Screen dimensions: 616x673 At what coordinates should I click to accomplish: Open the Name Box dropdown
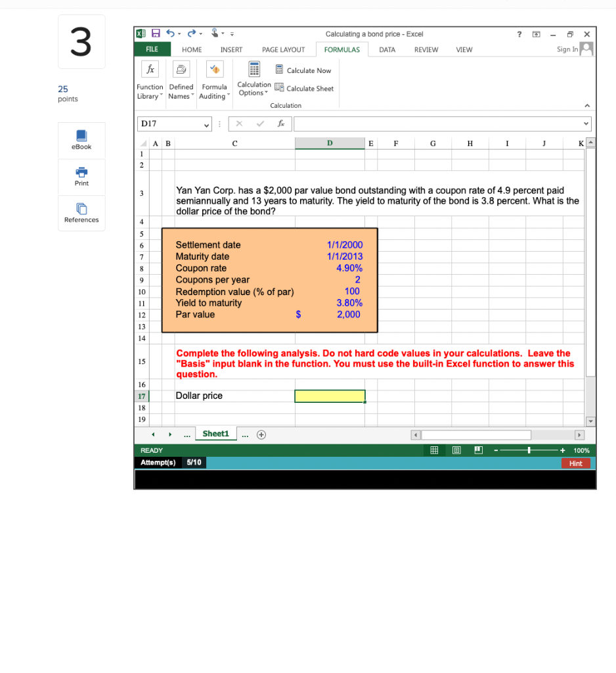point(206,124)
